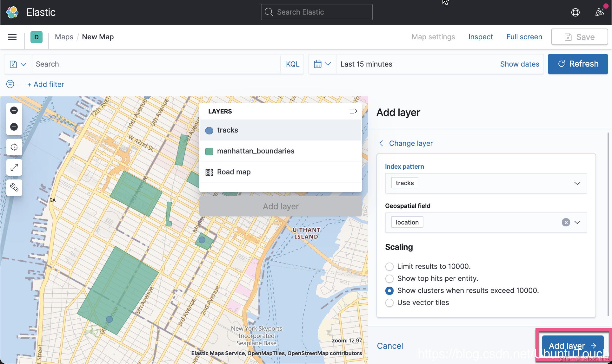This screenshot has width=612, height=364.
Task: Open the map tools wrench icon
Action: [14, 188]
